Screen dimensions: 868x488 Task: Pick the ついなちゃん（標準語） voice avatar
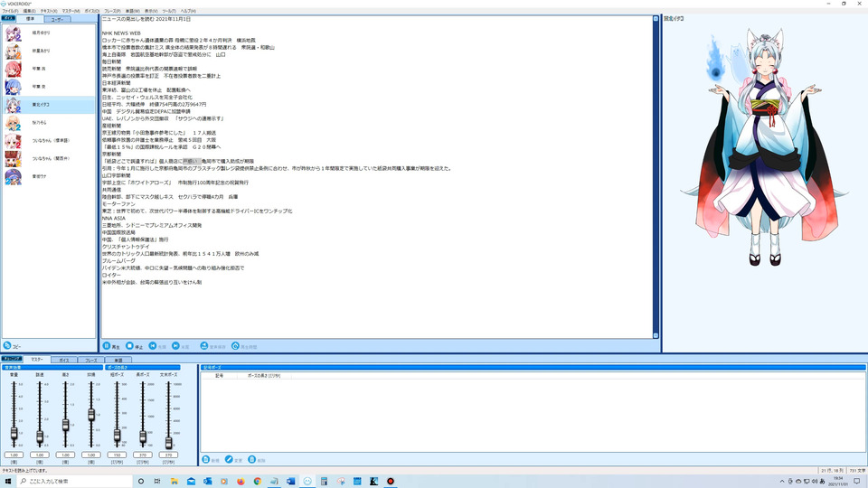[14, 141]
